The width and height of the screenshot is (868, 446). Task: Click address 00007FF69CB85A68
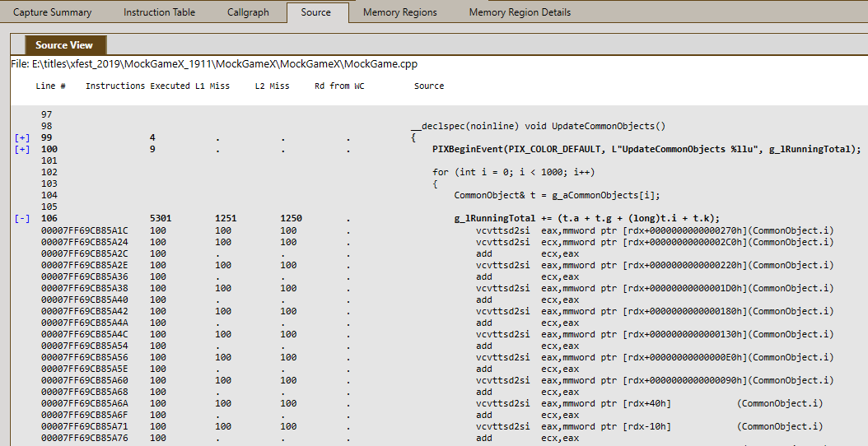(84, 392)
